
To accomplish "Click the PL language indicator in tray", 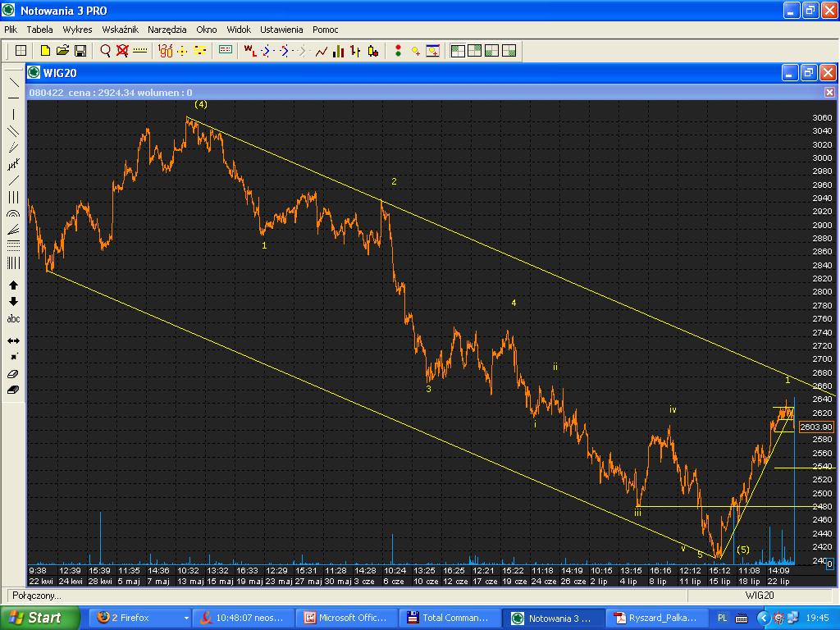I will [722, 619].
